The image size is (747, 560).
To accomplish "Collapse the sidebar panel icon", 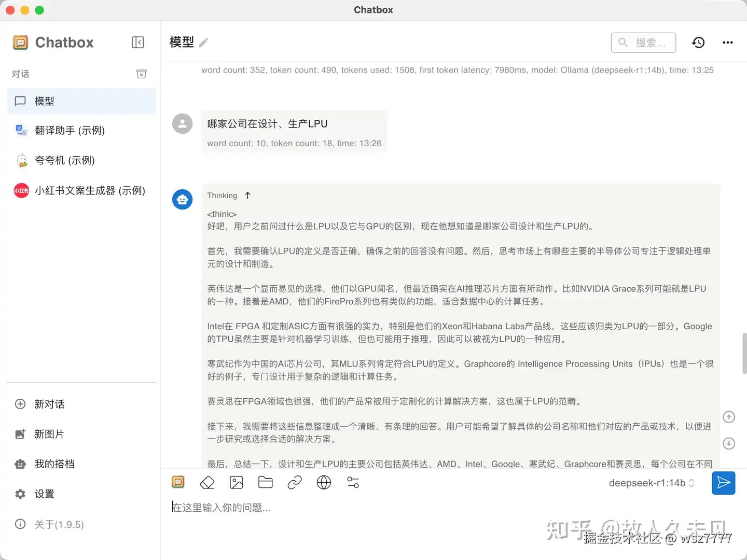I will point(137,42).
